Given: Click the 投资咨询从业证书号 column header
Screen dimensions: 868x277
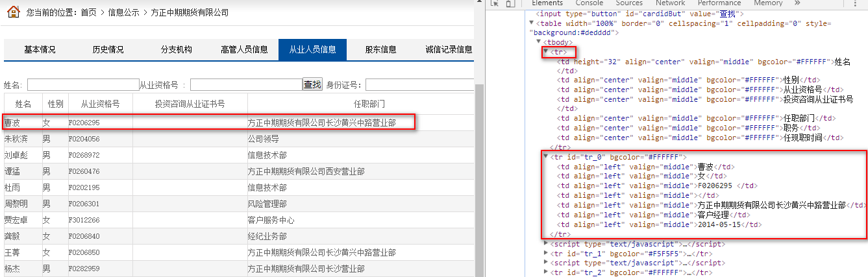Looking at the screenshot, I should 190,104.
